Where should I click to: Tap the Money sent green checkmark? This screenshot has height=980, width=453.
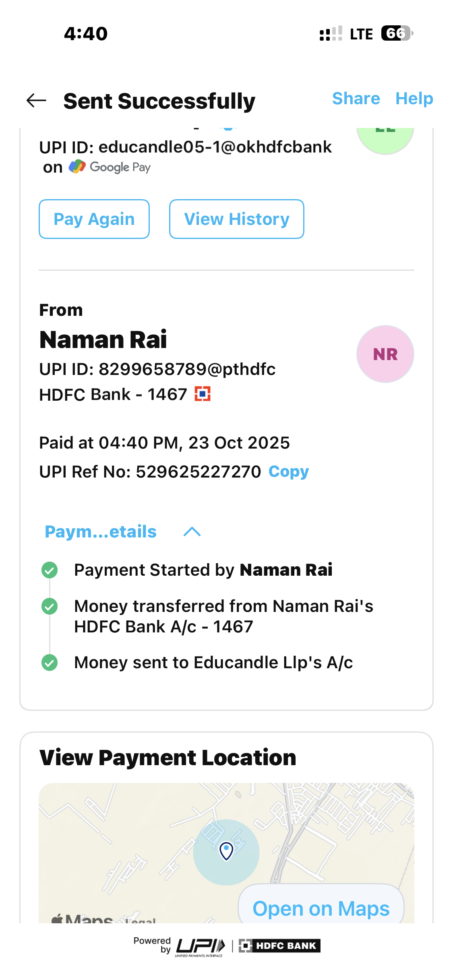50,663
